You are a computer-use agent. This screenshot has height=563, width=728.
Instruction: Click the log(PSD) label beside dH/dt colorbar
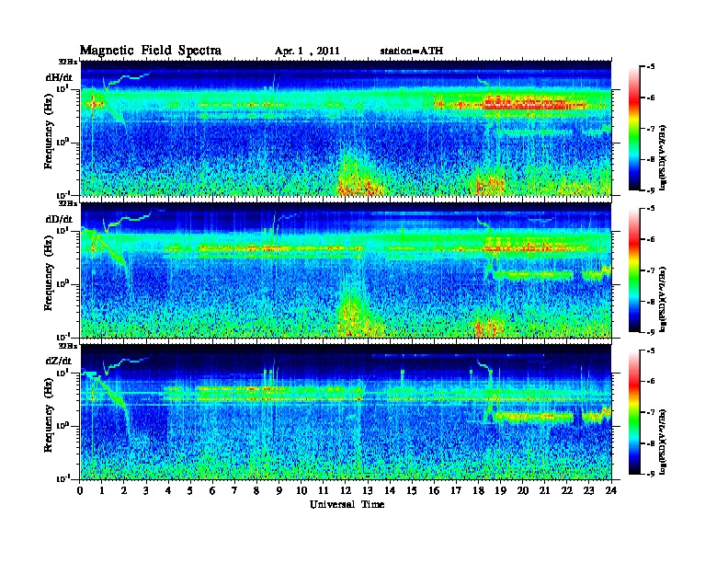pos(663,157)
